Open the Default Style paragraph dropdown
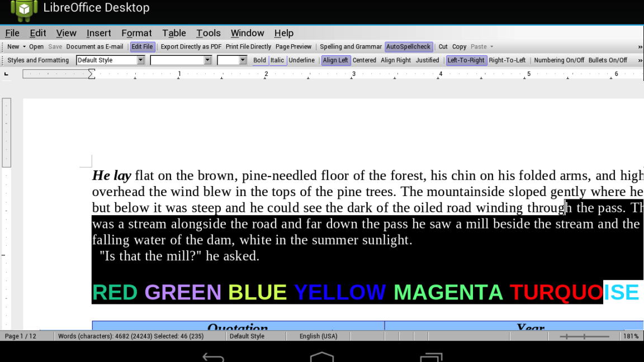 (x=141, y=60)
